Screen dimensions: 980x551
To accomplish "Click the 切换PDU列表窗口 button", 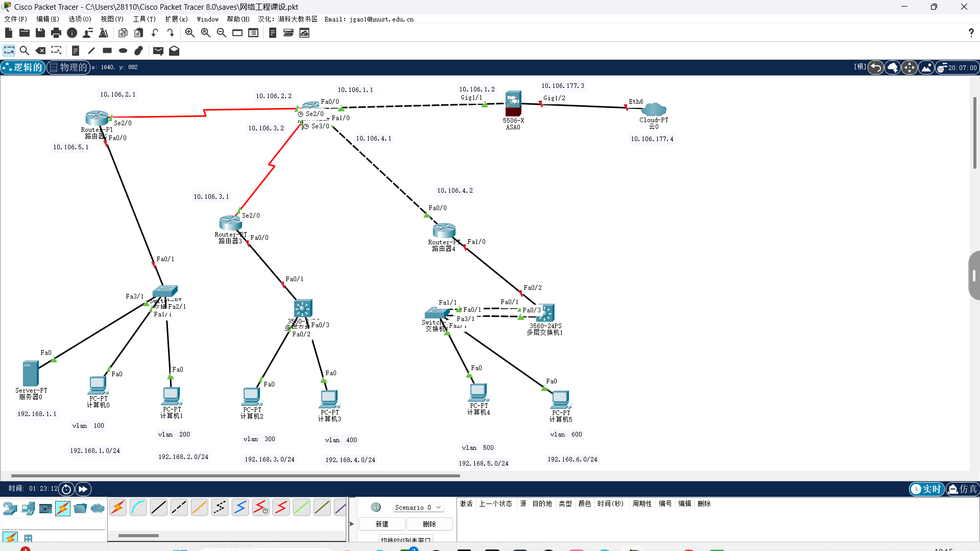I will pyautogui.click(x=406, y=539).
